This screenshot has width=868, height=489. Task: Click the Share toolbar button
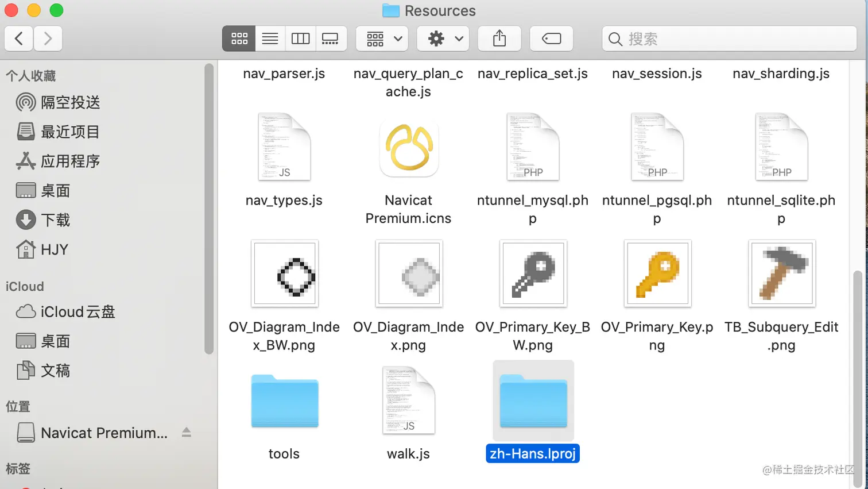[x=499, y=38]
